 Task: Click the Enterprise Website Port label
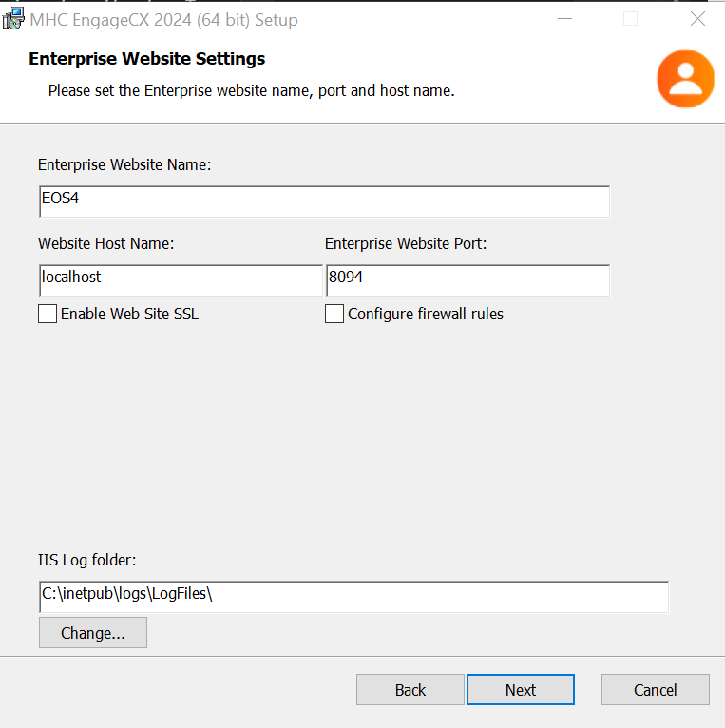[x=406, y=243]
